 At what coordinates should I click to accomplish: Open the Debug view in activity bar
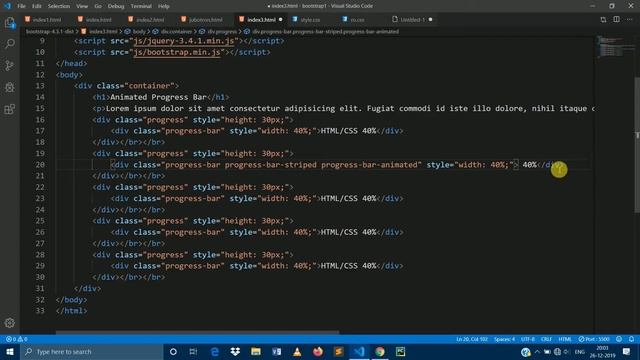[x=9, y=87]
